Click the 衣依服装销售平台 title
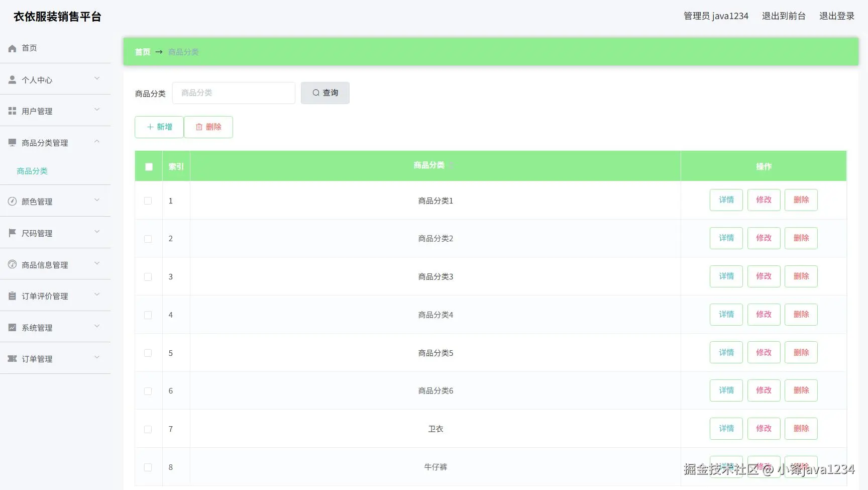 [57, 17]
